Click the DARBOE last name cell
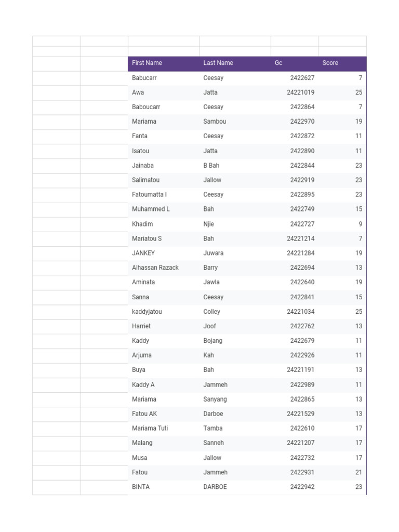The image size is (399, 532). pyautogui.click(x=235, y=487)
